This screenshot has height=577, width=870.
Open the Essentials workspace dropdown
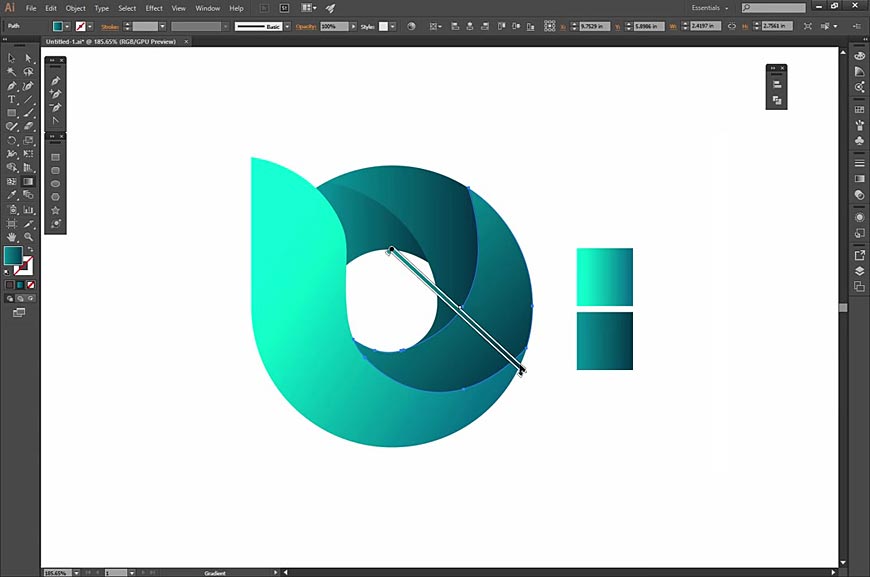click(x=710, y=8)
